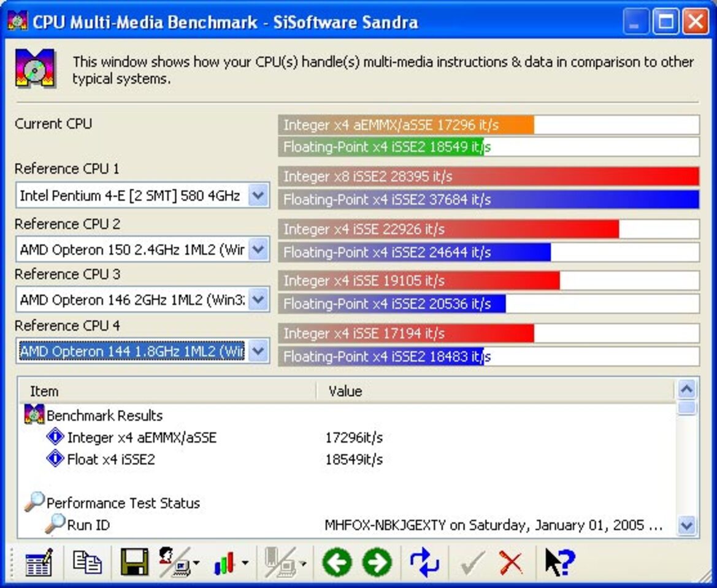Click Current CPU Integer 17296 it/s orange bar

click(489, 125)
